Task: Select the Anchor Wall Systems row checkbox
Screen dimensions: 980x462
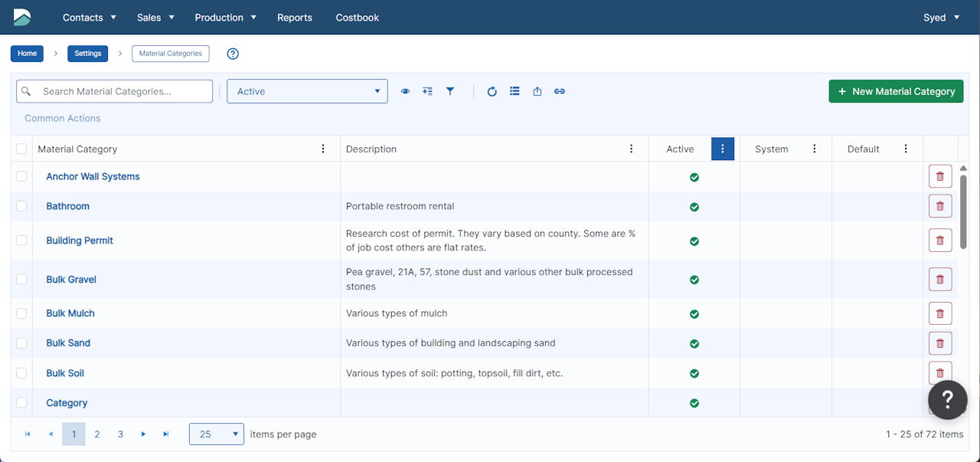Action: [x=21, y=176]
